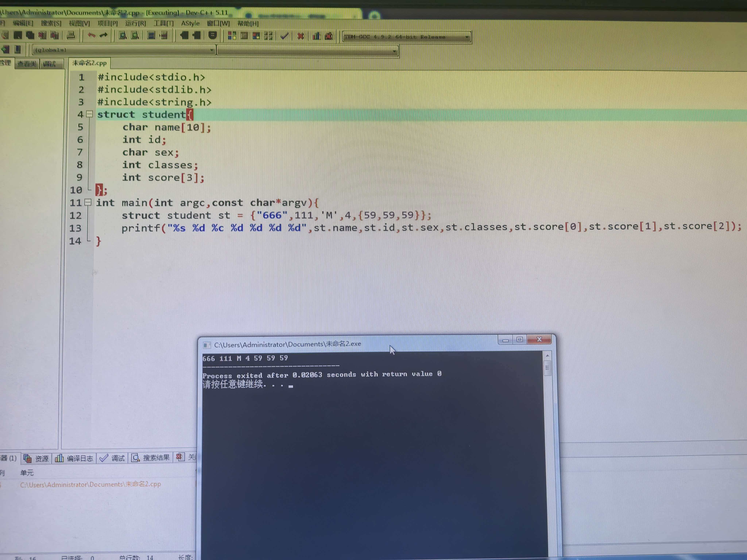Click the Compile & Run multicolor icon
The image size is (747, 560).
256,36
